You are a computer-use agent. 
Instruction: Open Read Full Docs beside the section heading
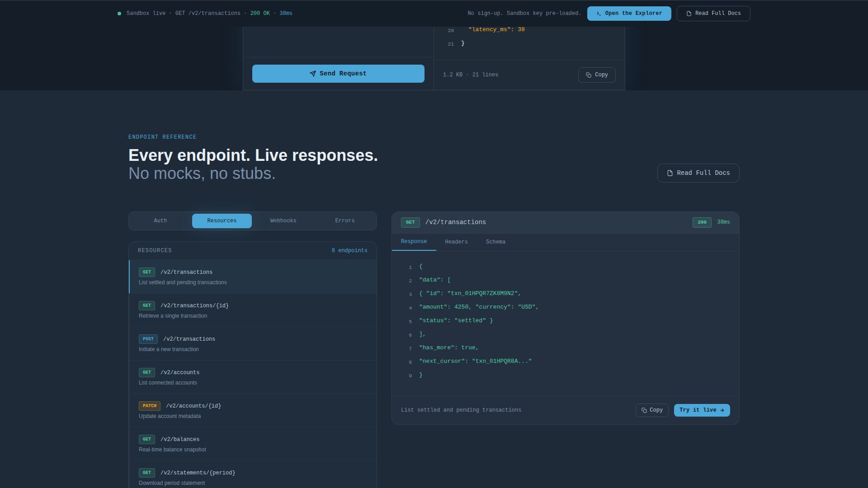click(698, 173)
